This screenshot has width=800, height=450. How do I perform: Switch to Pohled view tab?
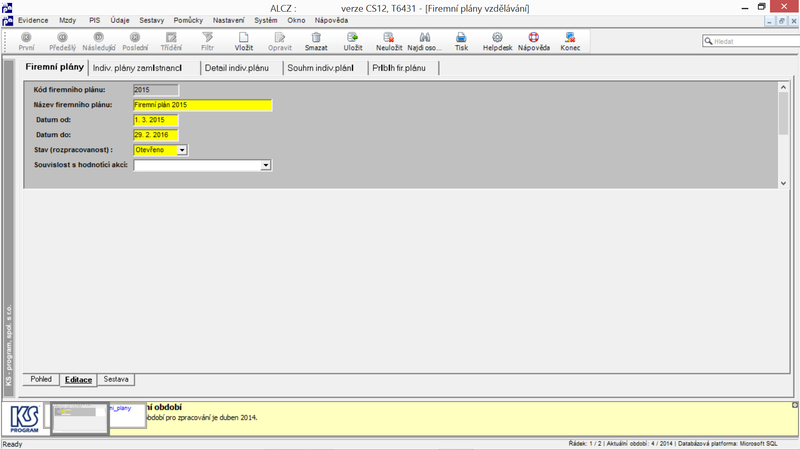point(41,379)
